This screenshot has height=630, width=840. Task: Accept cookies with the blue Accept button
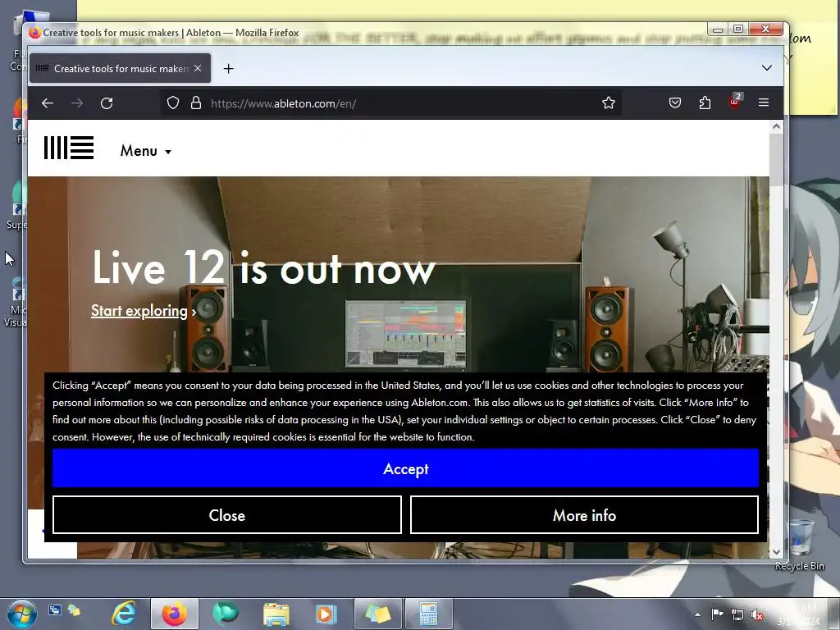click(405, 468)
